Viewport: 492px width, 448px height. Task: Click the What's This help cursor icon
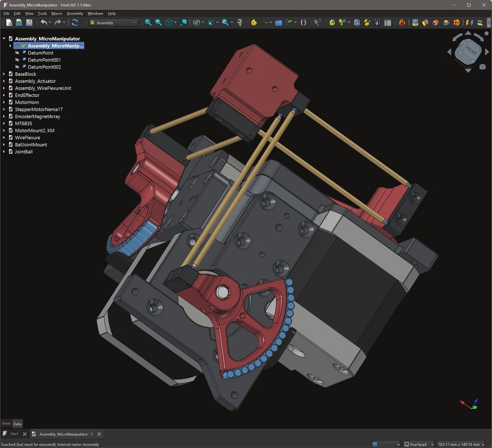click(x=318, y=22)
